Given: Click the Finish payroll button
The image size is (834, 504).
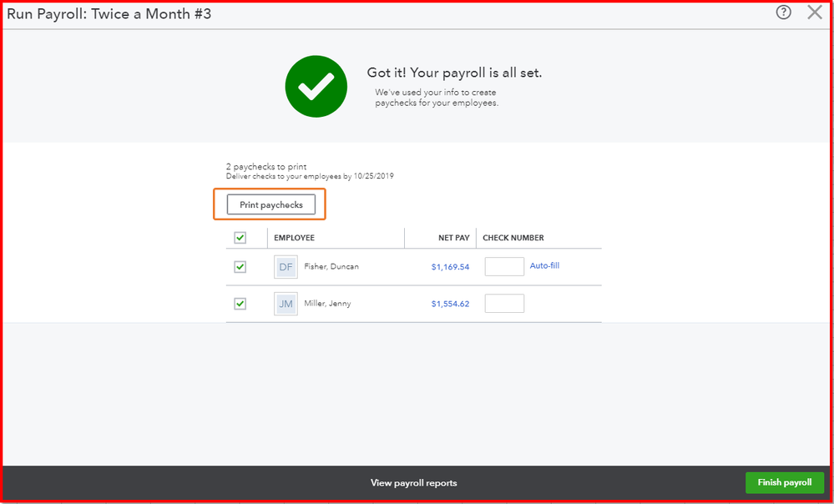Looking at the screenshot, I should coord(785,483).
